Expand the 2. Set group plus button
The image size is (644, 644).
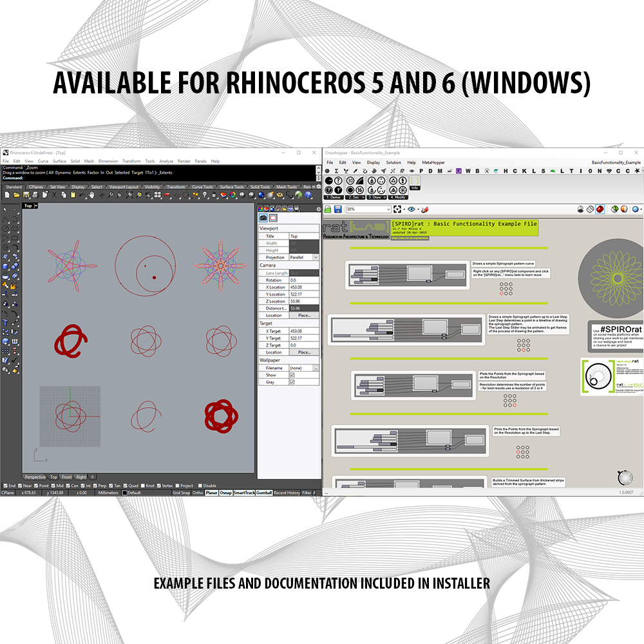(x=363, y=197)
